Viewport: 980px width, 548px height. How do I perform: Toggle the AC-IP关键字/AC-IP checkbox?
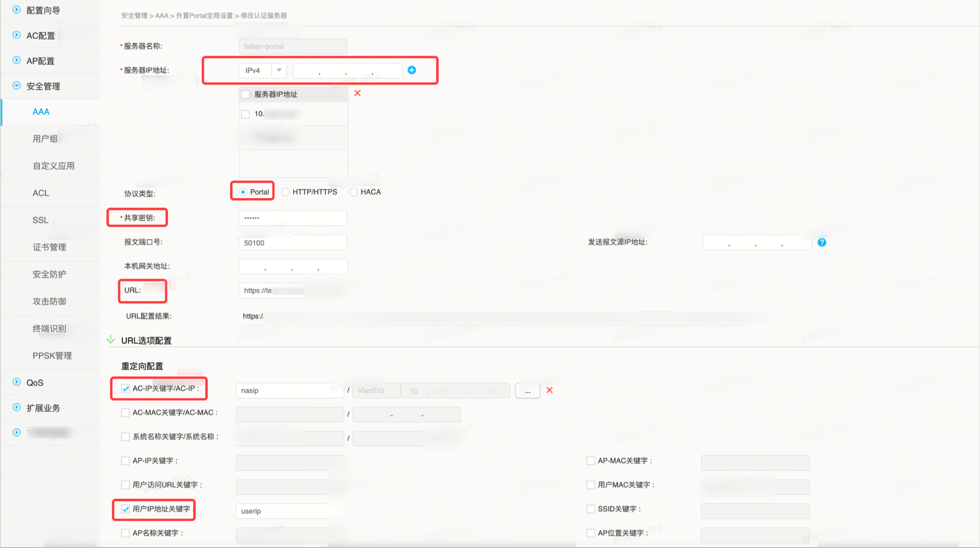tap(126, 389)
